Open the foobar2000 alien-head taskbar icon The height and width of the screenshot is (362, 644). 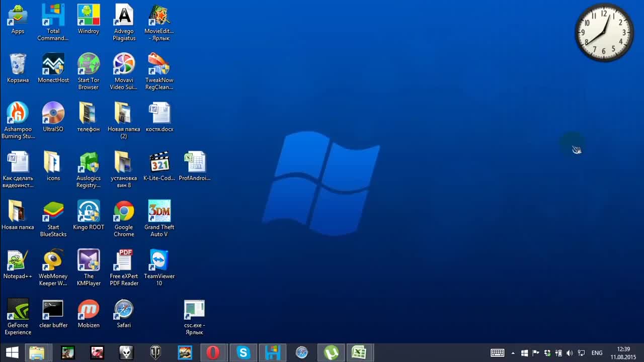[x=126, y=352]
